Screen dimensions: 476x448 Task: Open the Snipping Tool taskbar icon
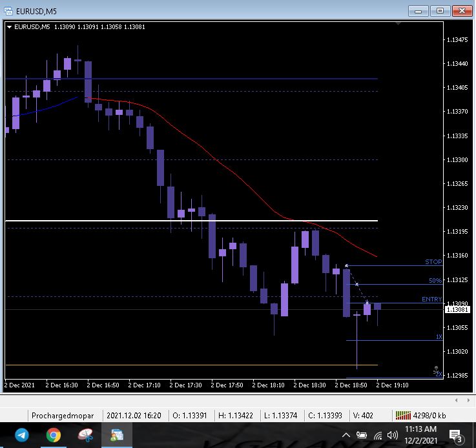[85, 435]
